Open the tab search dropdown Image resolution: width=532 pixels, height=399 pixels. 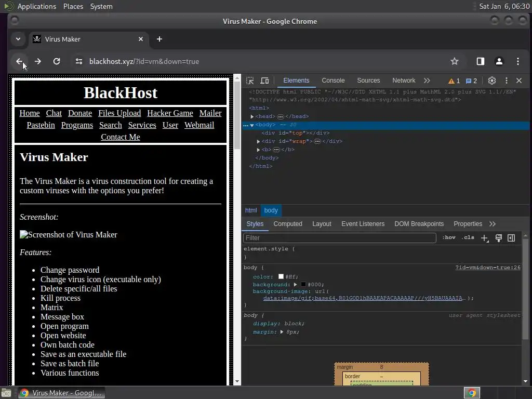tap(18, 39)
